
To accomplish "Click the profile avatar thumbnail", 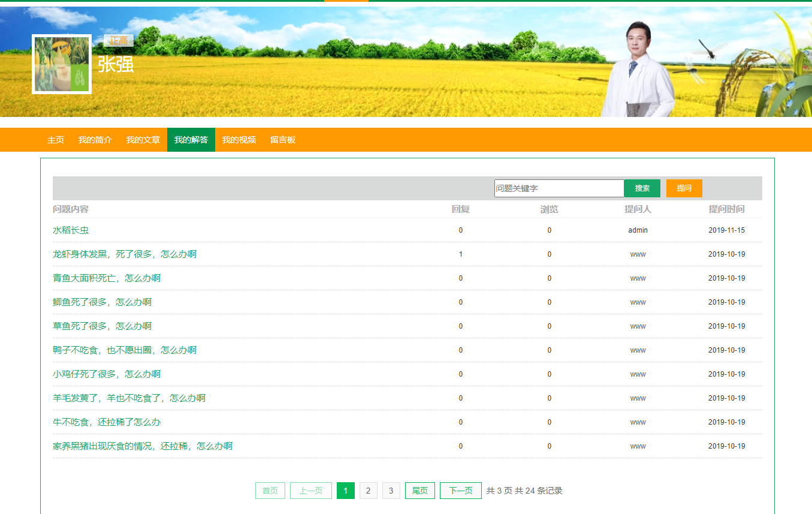I will tap(62, 64).
